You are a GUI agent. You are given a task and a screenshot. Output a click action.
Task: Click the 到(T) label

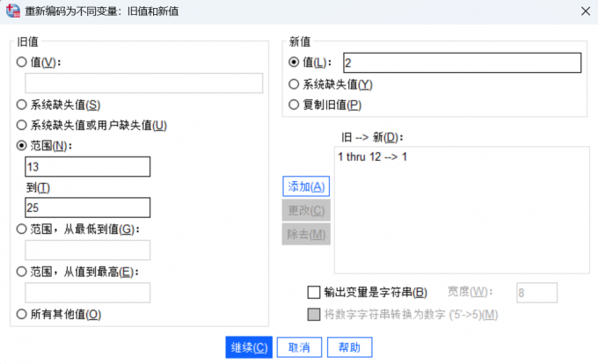click(x=38, y=187)
